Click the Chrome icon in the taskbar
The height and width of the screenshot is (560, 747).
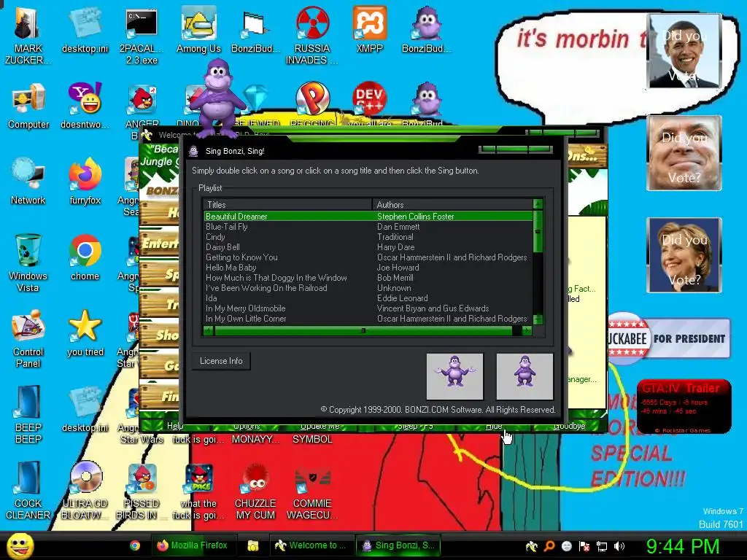tap(135, 545)
